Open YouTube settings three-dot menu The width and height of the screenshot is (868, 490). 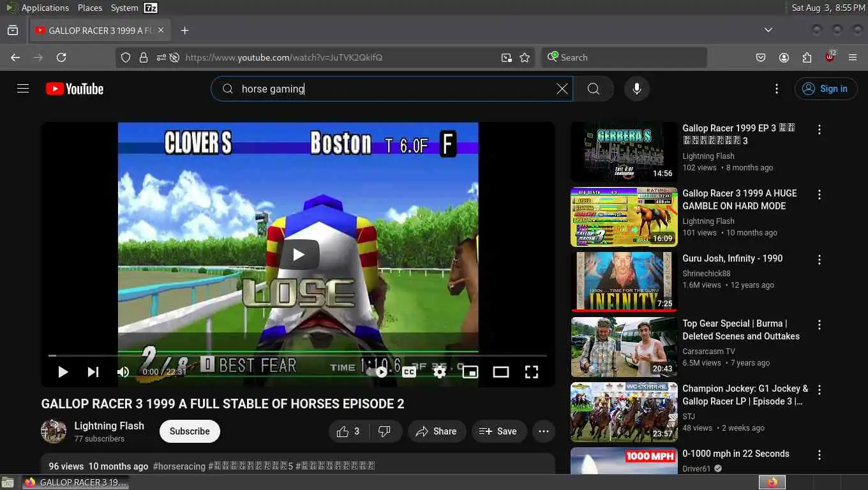pos(777,89)
